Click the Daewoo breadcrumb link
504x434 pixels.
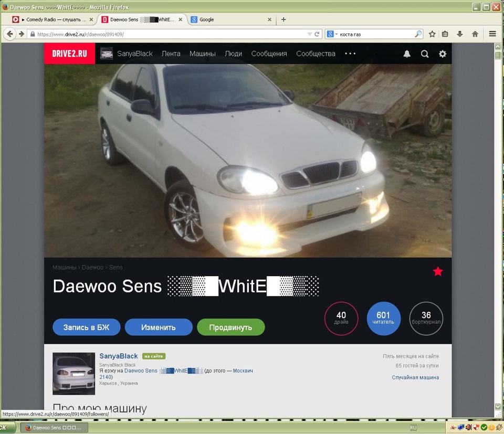click(92, 267)
